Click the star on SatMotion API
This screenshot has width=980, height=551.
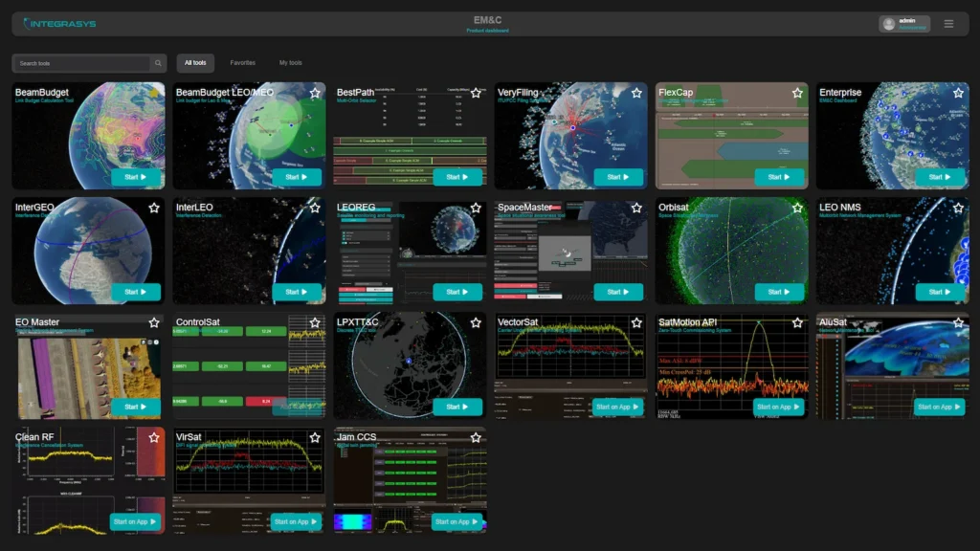(x=797, y=322)
